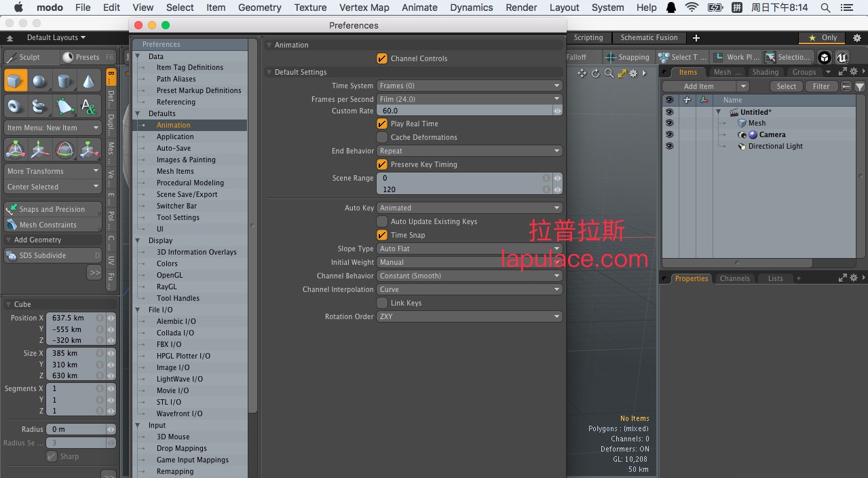Click the Items panel filter funnel icon
The width and height of the screenshot is (868, 478).
(860, 86)
